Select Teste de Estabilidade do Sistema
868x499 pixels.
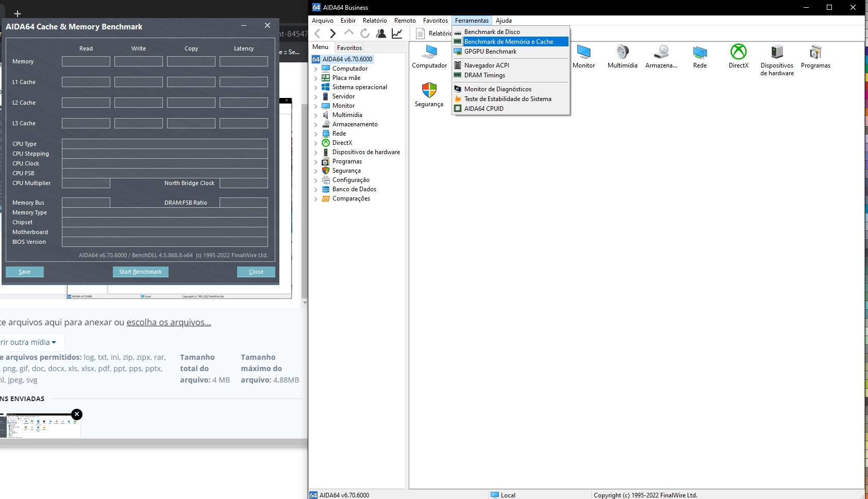coord(511,99)
